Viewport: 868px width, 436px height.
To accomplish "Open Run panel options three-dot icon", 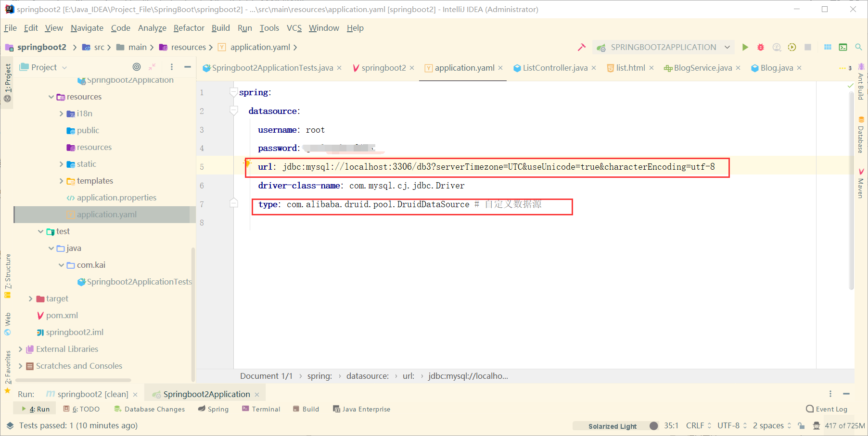I will 830,394.
